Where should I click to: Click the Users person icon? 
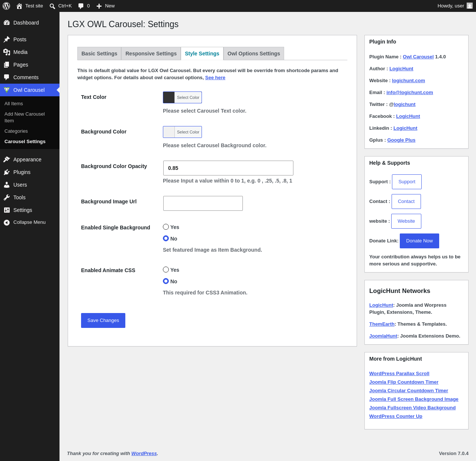click(7, 185)
